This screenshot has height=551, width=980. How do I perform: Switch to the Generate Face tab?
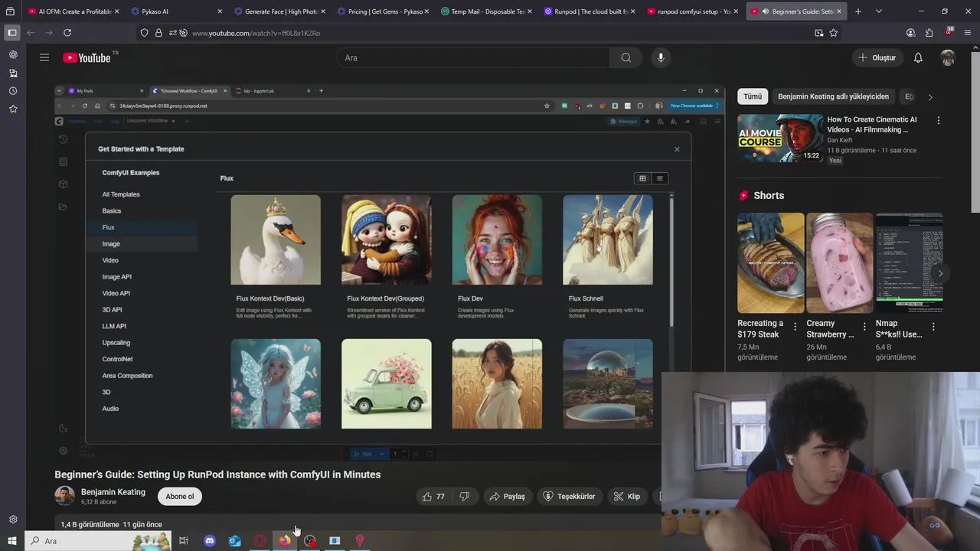coord(280,11)
